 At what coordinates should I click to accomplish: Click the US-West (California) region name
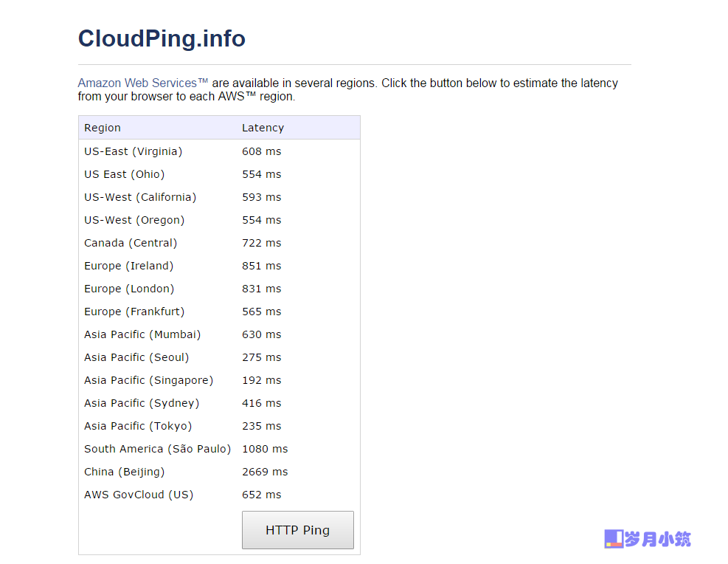140,197
